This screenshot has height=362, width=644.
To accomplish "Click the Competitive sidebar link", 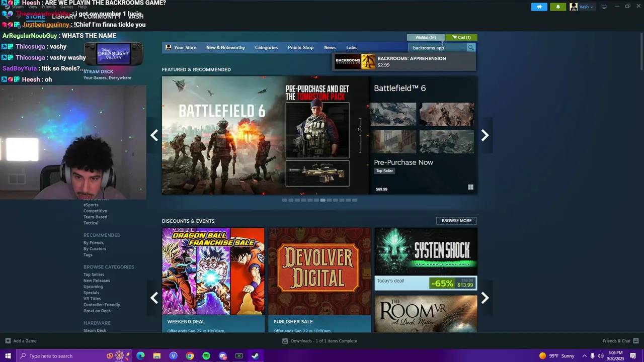I will coord(95,211).
